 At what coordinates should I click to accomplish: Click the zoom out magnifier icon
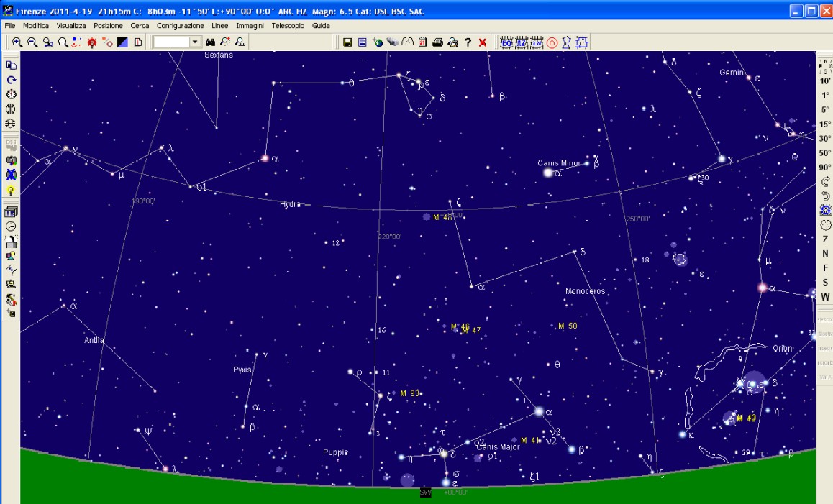tap(32, 42)
